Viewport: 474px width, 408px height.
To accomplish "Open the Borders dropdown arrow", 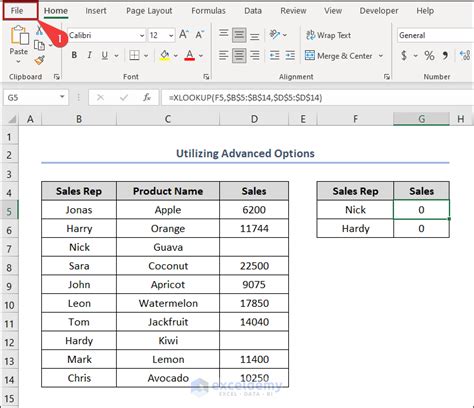I will pyautogui.click(x=146, y=56).
